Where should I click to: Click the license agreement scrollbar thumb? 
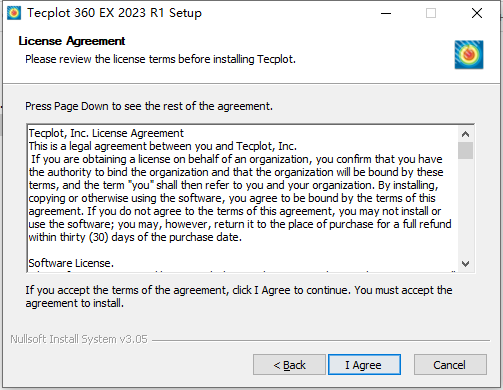465,151
